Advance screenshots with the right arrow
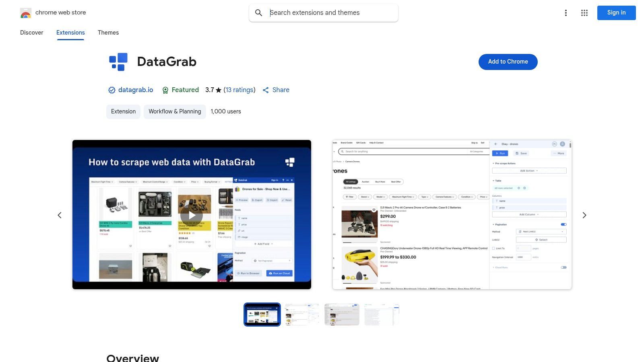The width and height of the screenshot is (644, 362). [584, 215]
